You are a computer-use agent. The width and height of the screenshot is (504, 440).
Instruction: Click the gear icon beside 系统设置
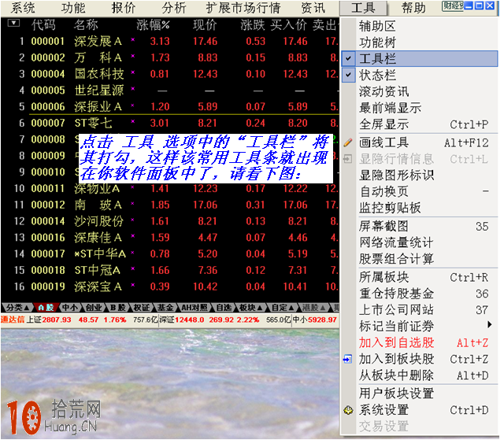348,410
